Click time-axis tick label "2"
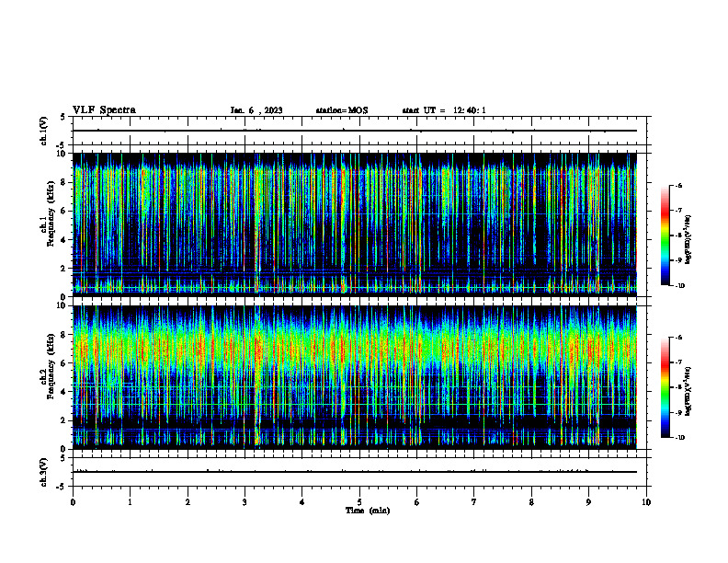The image size is (728, 563). [x=188, y=502]
